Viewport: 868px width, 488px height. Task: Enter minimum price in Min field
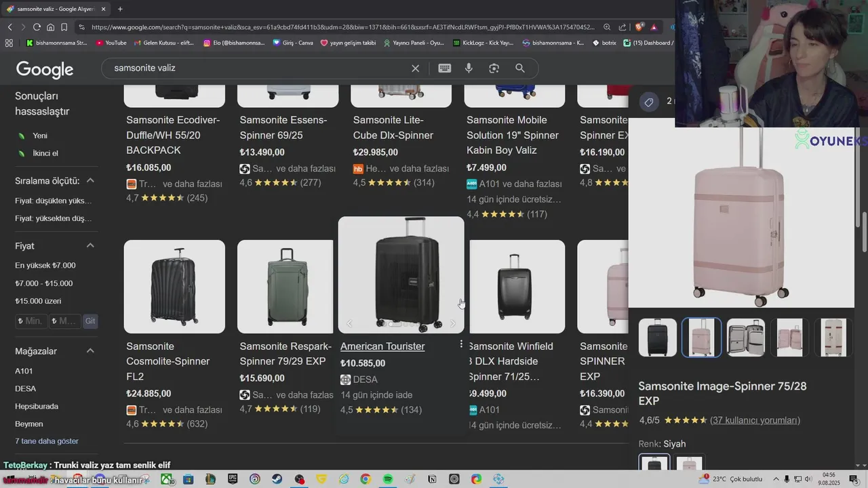(x=31, y=321)
